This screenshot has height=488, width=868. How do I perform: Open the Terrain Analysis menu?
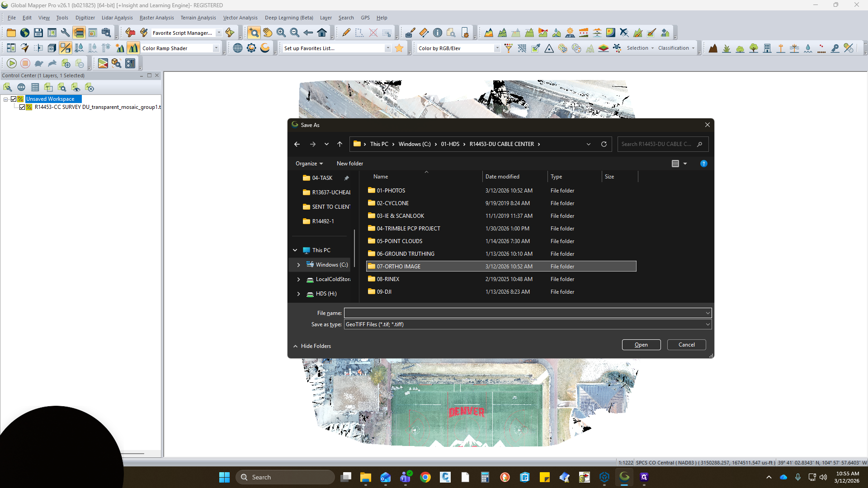click(x=198, y=18)
